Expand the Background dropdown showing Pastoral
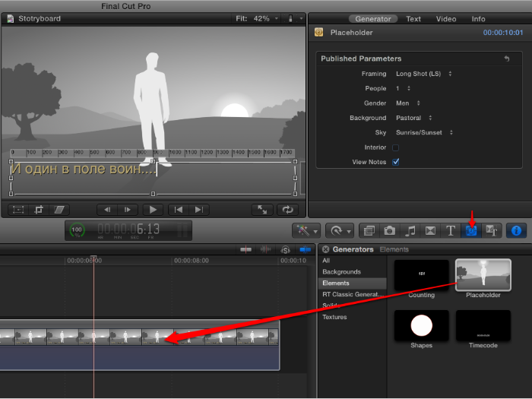532x399 pixels. click(x=414, y=118)
